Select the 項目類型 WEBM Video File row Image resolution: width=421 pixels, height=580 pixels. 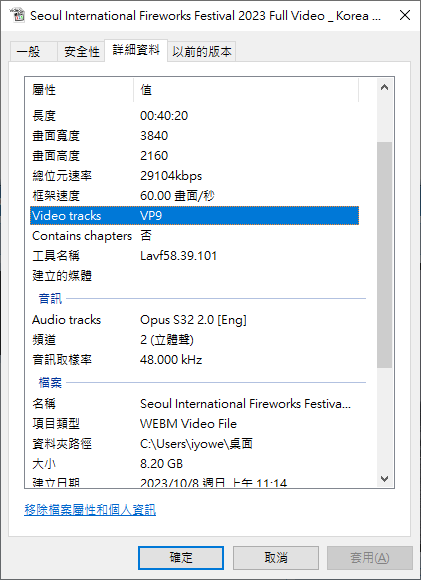pos(194,424)
